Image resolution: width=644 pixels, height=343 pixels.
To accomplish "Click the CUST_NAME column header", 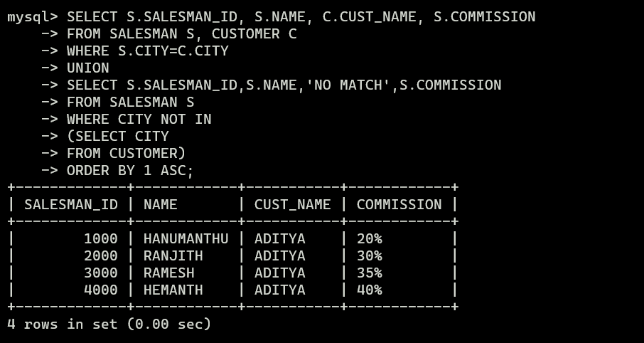I will (292, 205).
